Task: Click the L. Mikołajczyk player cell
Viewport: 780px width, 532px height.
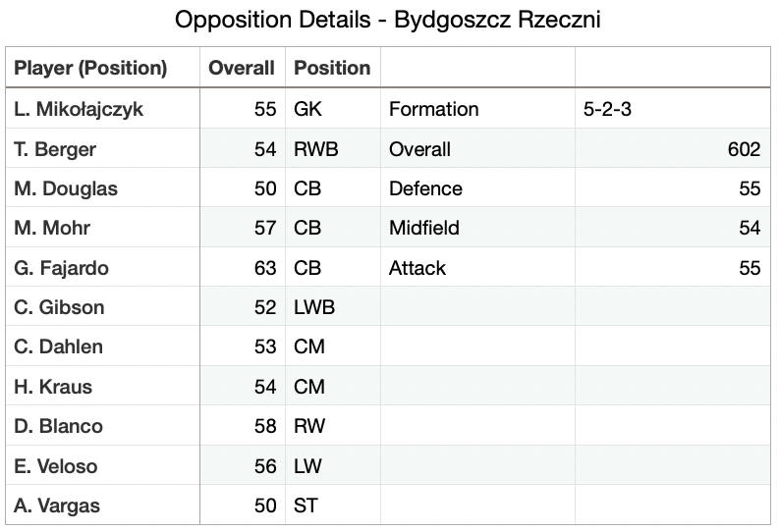Action: coord(79,109)
